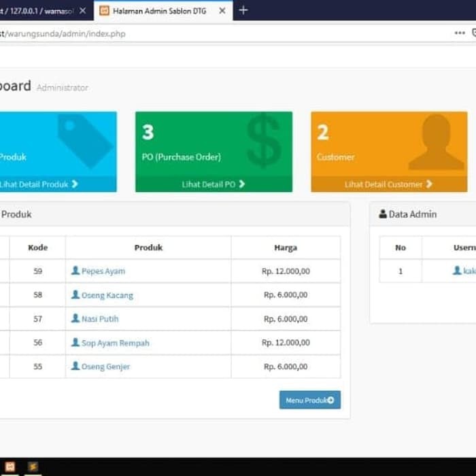Click the dollar sign icon on PO card
Viewport: 476px width, 476px height.
[263, 141]
